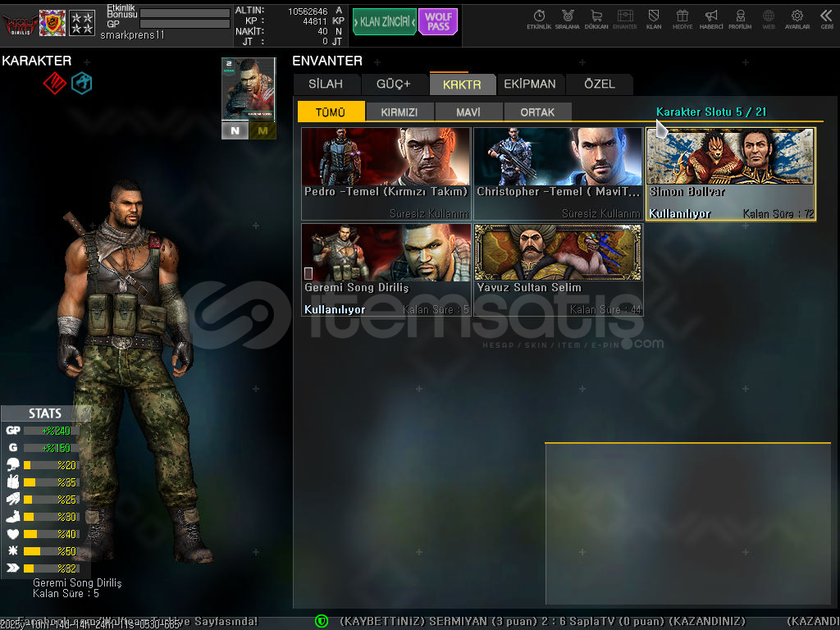The width and height of the screenshot is (840, 630).
Task: Open the Profilim profile icon
Action: click(740, 18)
